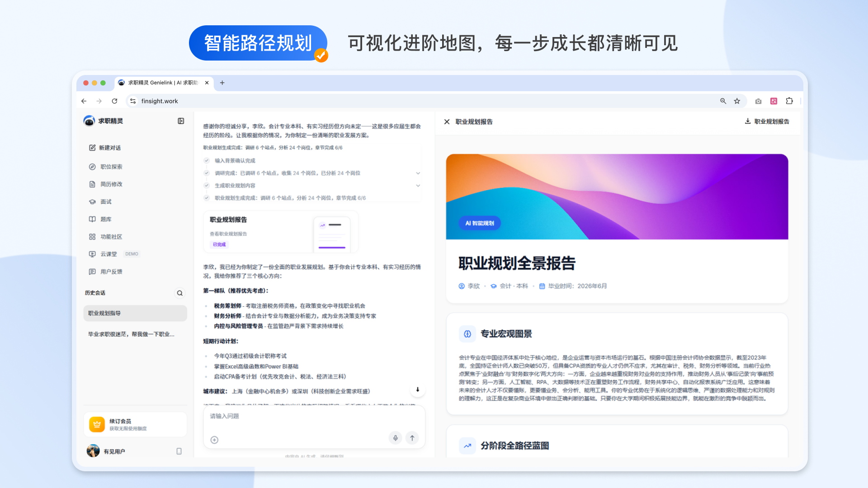Click the check mark beside 调研完成

point(207,173)
